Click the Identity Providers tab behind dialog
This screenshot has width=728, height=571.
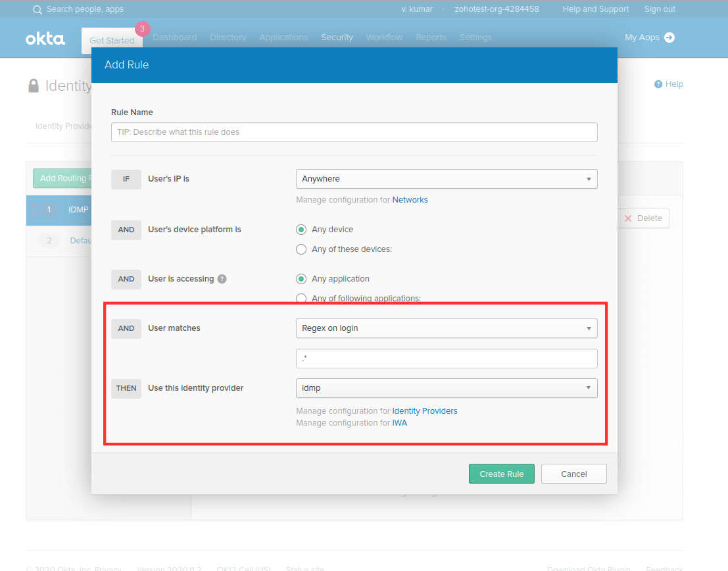click(x=64, y=126)
